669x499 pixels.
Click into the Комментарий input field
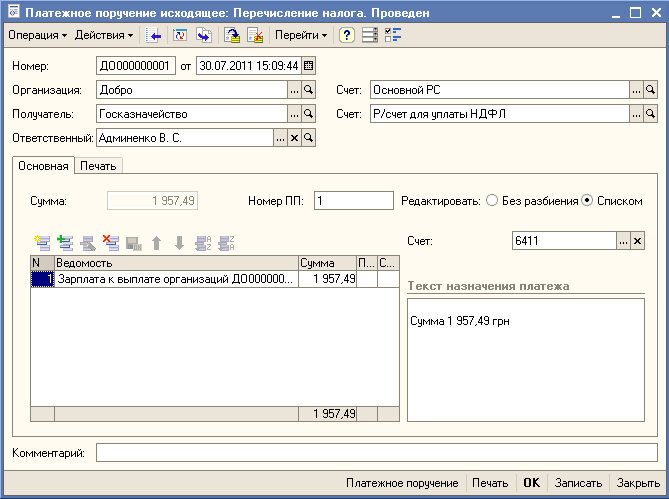(x=377, y=454)
